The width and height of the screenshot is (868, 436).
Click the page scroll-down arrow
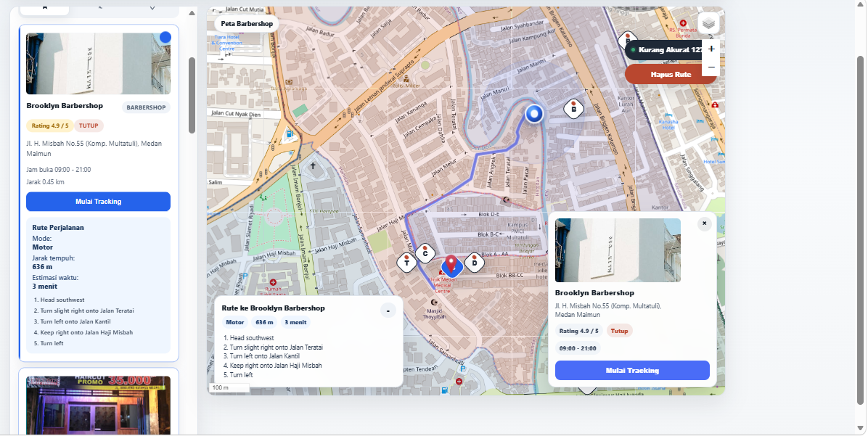pos(860,428)
